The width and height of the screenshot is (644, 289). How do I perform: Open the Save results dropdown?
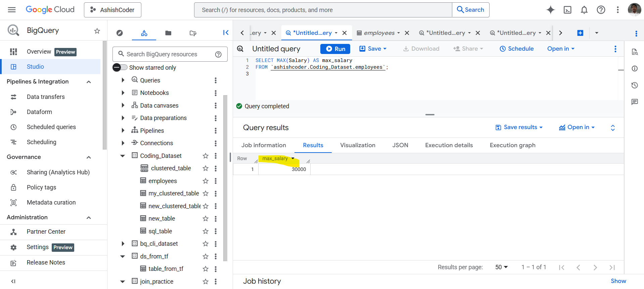click(x=519, y=127)
